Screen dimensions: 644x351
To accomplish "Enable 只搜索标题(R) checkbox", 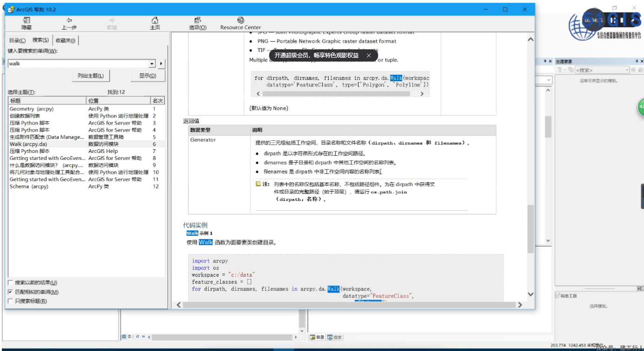I will pos(10,301).
